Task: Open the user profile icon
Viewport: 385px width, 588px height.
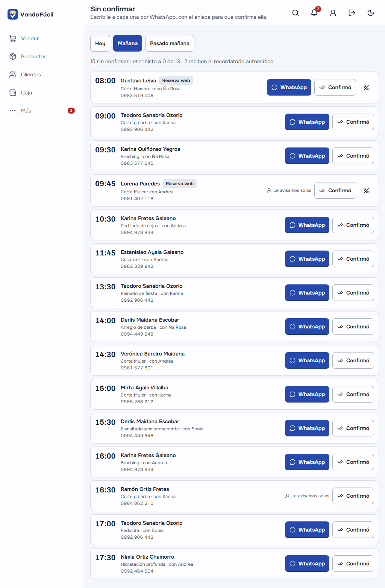Action: pyautogui.click(x=333, y=13)
